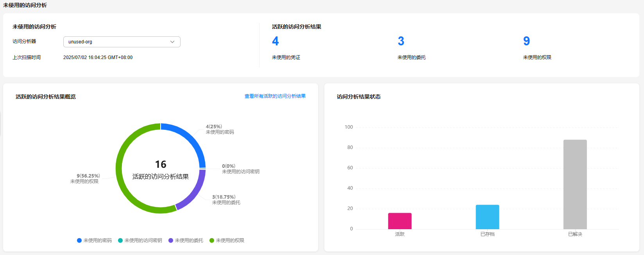Click the number 3 unused agencies count

click(401, 41)
